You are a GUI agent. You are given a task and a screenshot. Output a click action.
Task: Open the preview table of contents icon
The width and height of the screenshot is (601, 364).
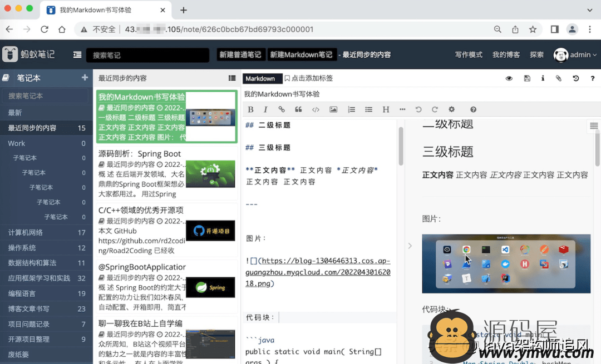[x=594, y=126]
